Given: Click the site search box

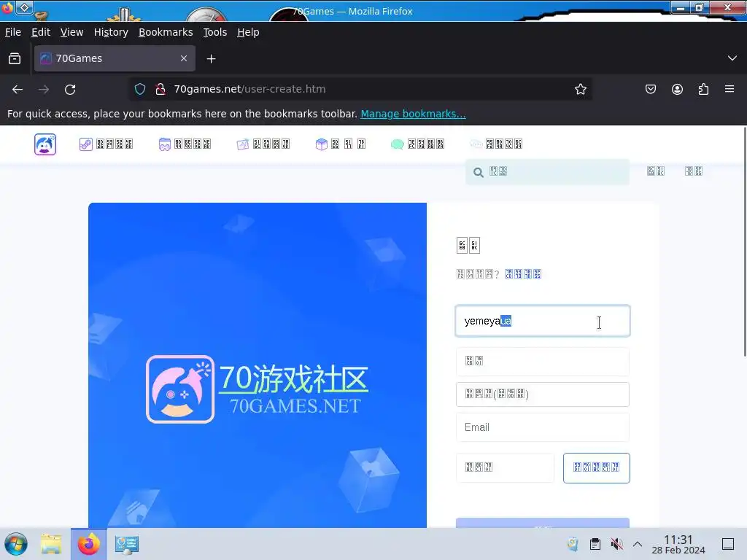Looking at the screenshot, I should pos(547,172).
